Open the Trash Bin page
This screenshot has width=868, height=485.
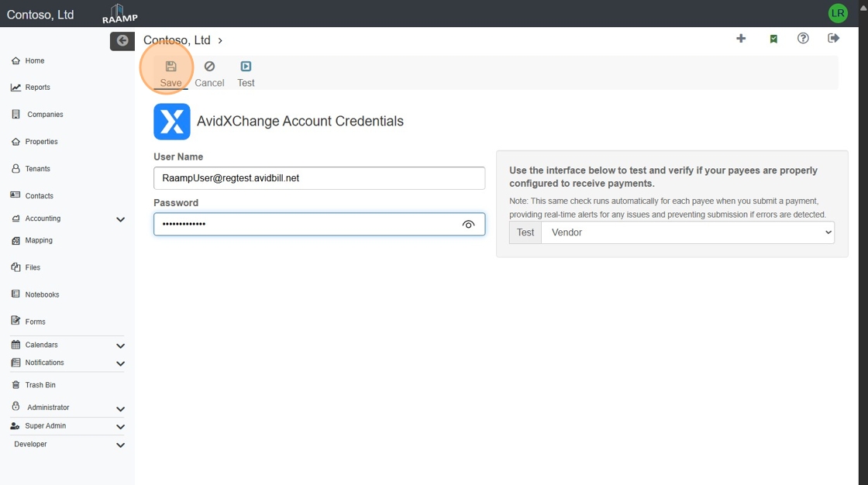point(40,385)
